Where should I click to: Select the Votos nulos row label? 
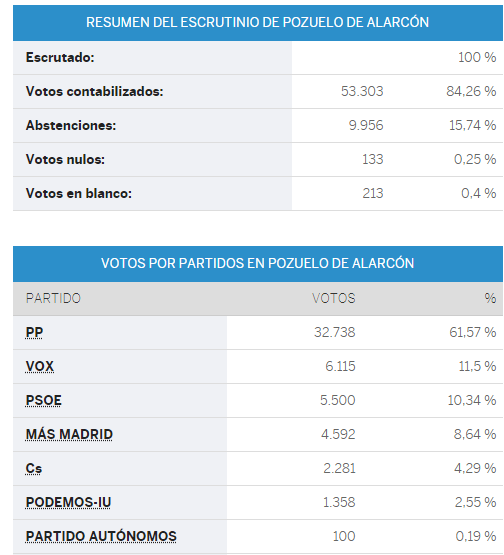(65, 159)
